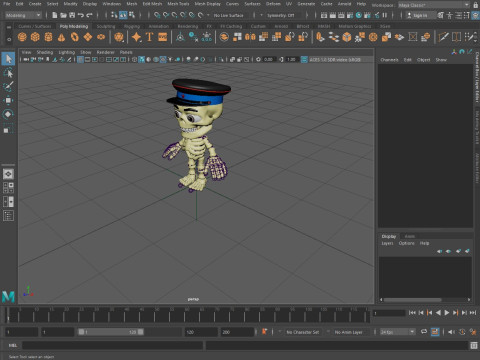Viewport: 480px width, 360px height.
Task: Activate the Paint selection tool
Action: (8, 86)
